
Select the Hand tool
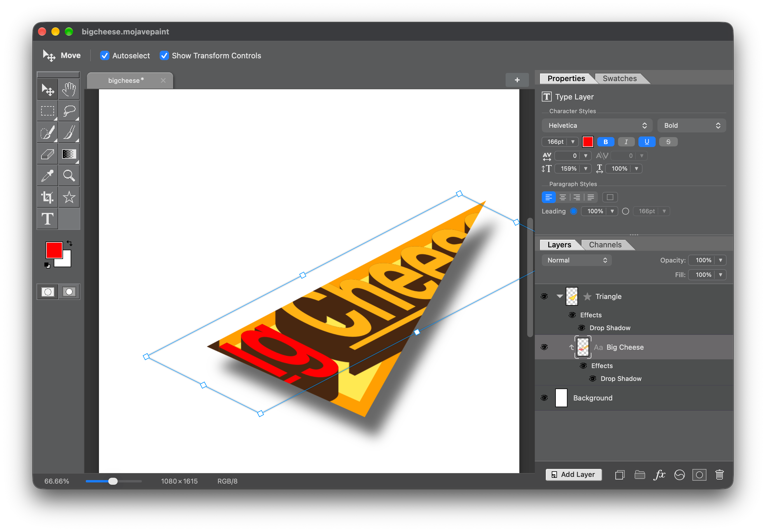pyautogui.click(x=69, y=89)
